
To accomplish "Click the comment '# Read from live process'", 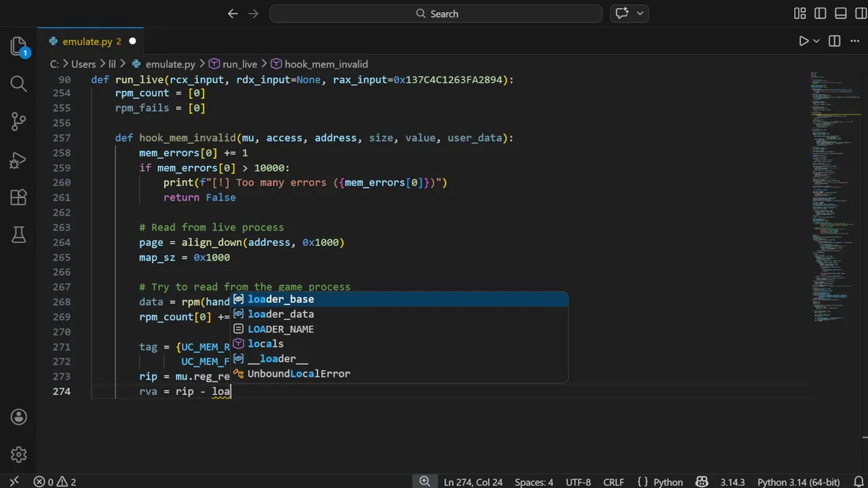I will 212,227.
